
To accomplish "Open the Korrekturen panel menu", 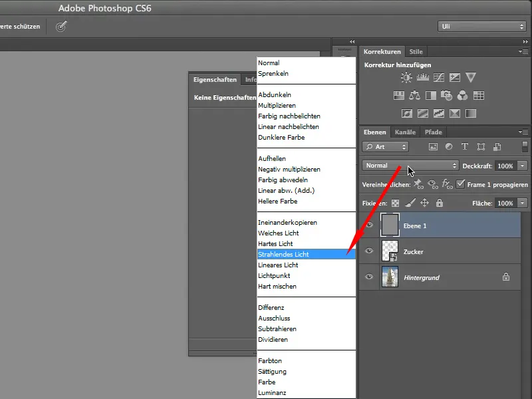I will point(523,52).
